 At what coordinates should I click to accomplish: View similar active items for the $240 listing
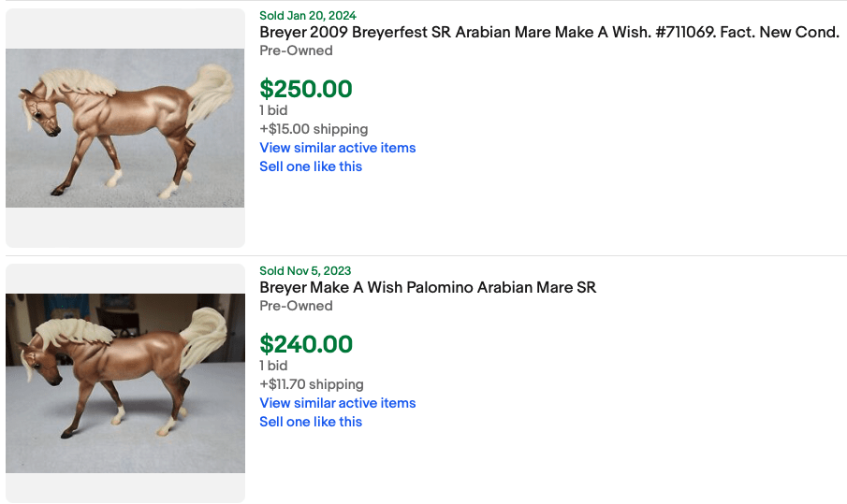coord(337,403)
